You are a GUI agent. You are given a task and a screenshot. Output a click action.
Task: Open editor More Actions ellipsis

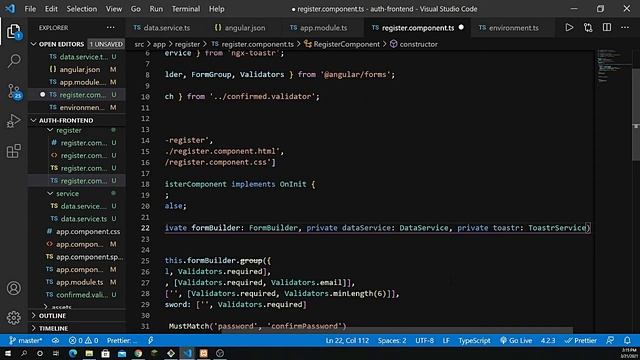[625, 27]
